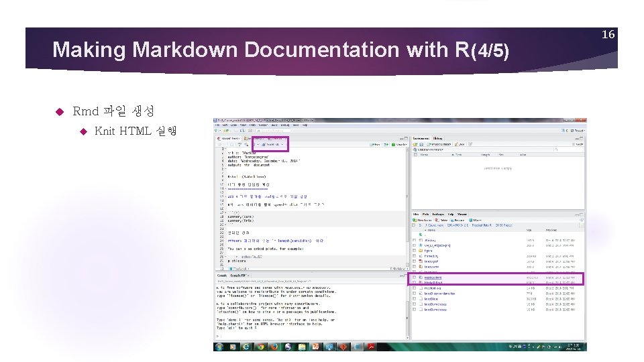Open the file explorer folder icon in taskbar

coord(302,347)
